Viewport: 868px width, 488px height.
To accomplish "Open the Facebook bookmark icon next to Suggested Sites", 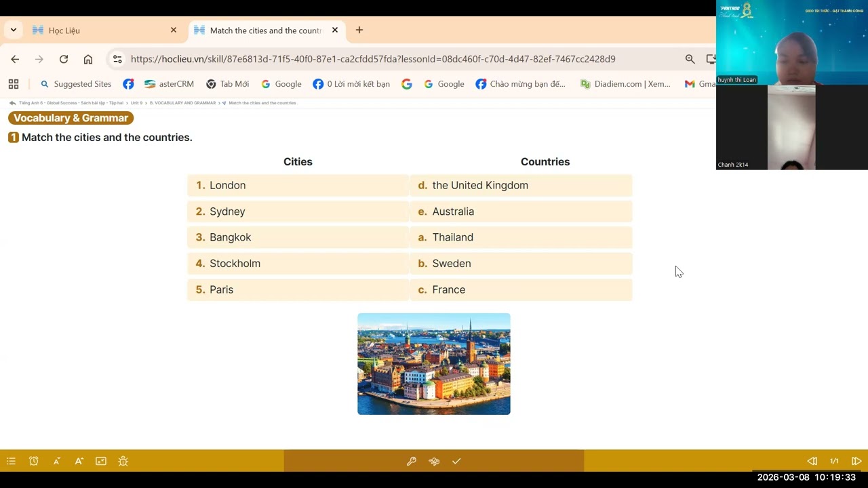I will (128, 84).
